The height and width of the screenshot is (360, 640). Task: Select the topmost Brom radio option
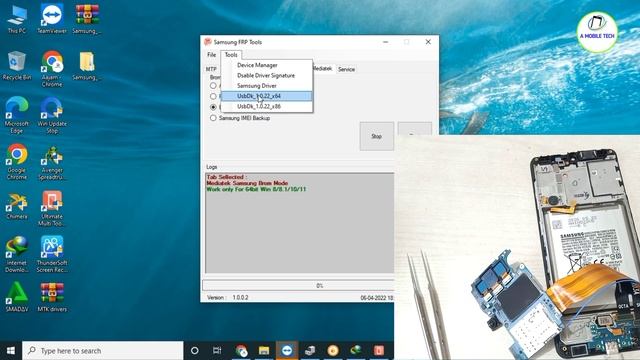[213, 86]
